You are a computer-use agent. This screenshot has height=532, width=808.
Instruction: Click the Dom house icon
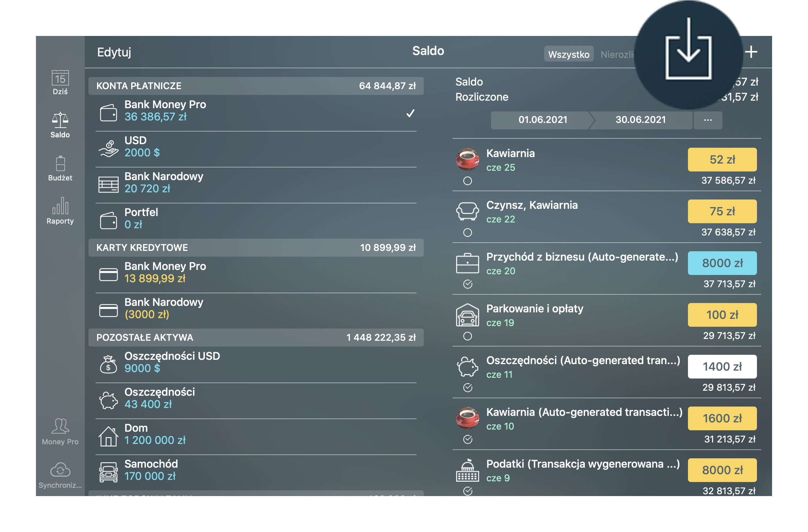click(108, 436)
